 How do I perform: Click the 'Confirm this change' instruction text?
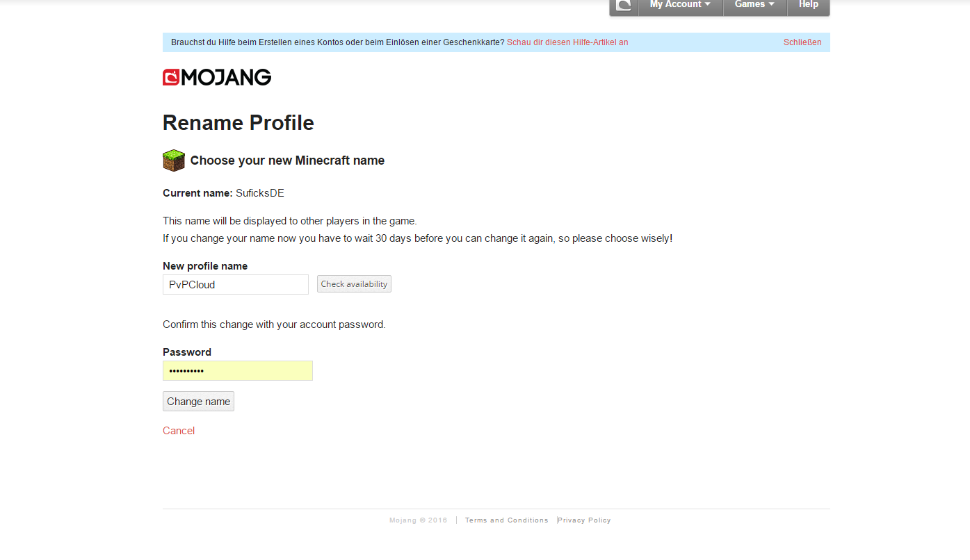click(x=274, y=324)
